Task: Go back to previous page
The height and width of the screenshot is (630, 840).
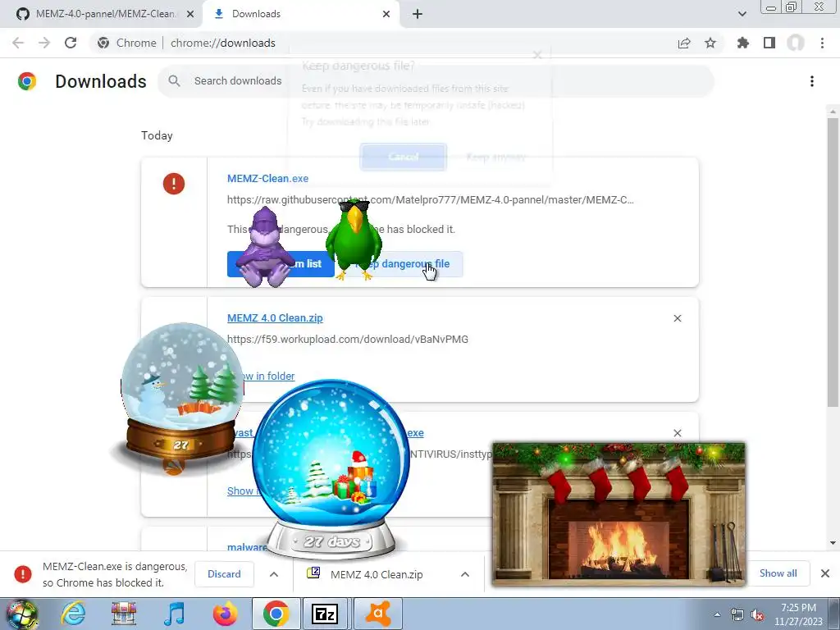Action: 18,43
